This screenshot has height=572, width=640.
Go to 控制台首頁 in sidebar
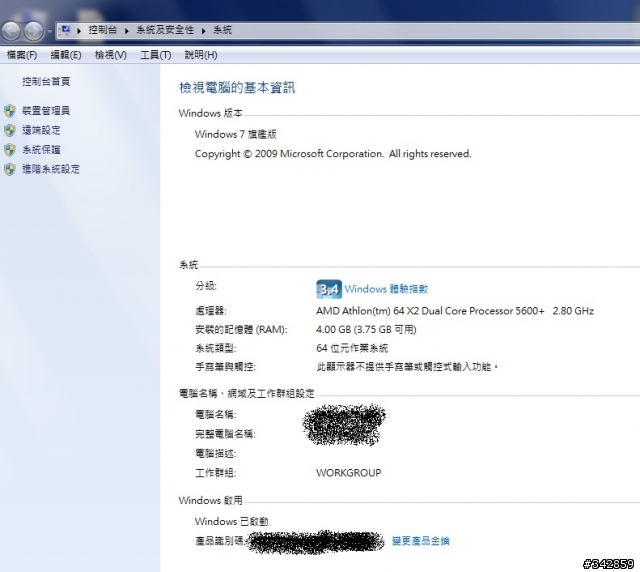click(46, 82)
